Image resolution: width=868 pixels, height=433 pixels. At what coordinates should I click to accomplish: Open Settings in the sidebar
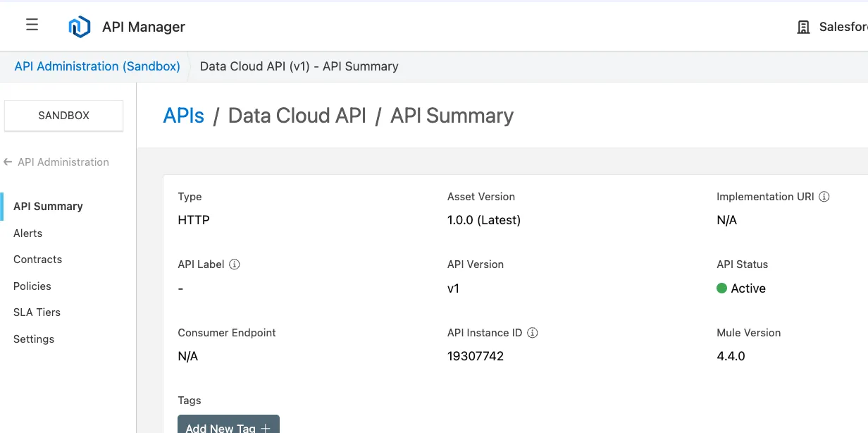34,339
